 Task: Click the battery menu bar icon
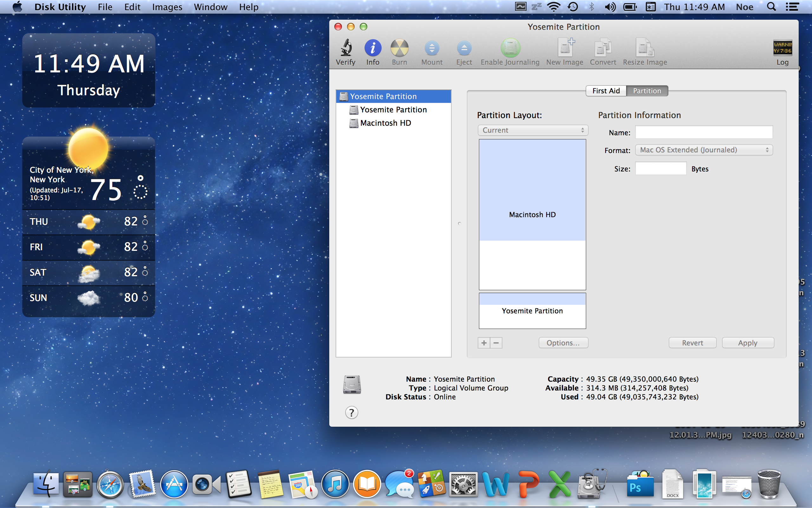point(630,7)
